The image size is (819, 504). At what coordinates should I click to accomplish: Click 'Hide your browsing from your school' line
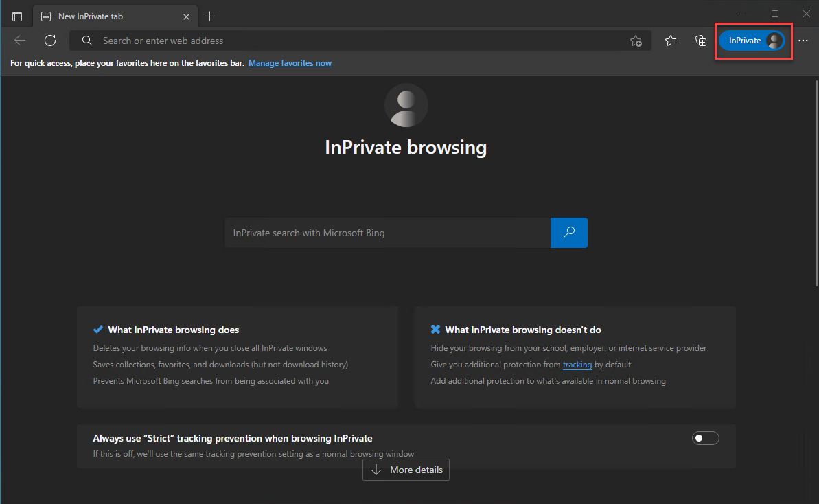[x=568, y=348]
